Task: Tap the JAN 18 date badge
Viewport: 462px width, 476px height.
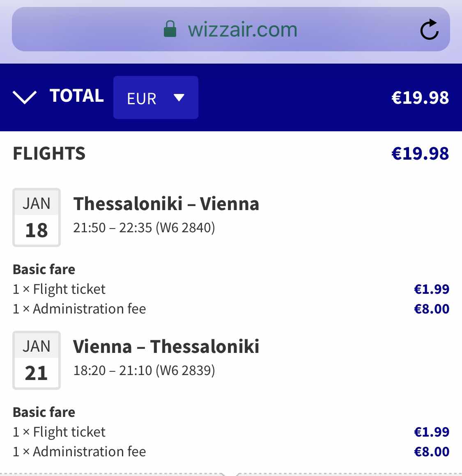Action: click(x=37, y=217)
